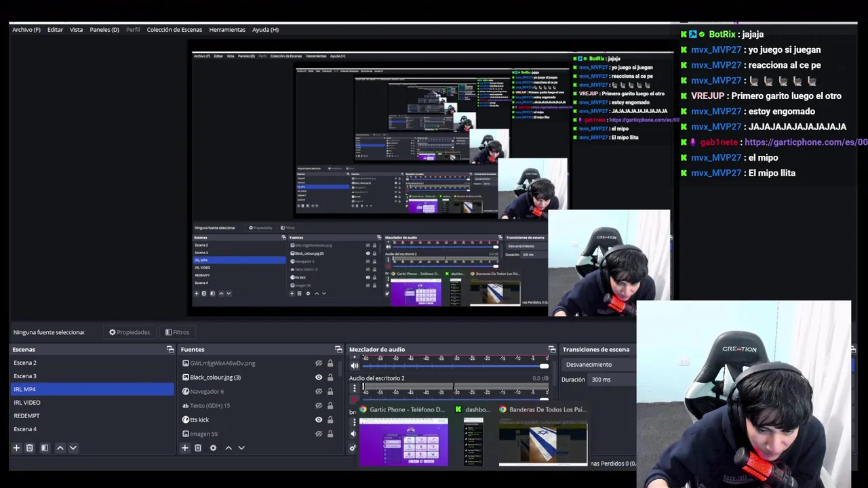Toggle lock on Black_colour.jpg (3) source

click(330, 378)
